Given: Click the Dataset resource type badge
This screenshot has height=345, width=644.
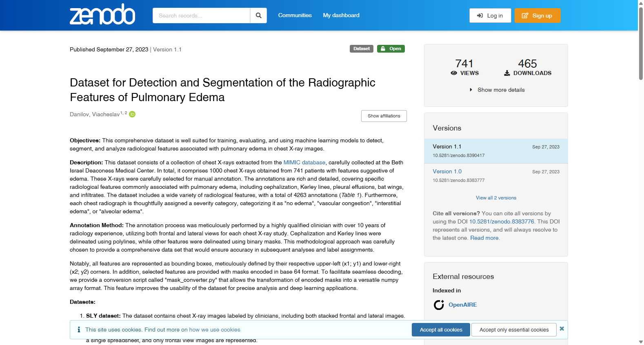Looking at the screenshot, I should point(362,49).
